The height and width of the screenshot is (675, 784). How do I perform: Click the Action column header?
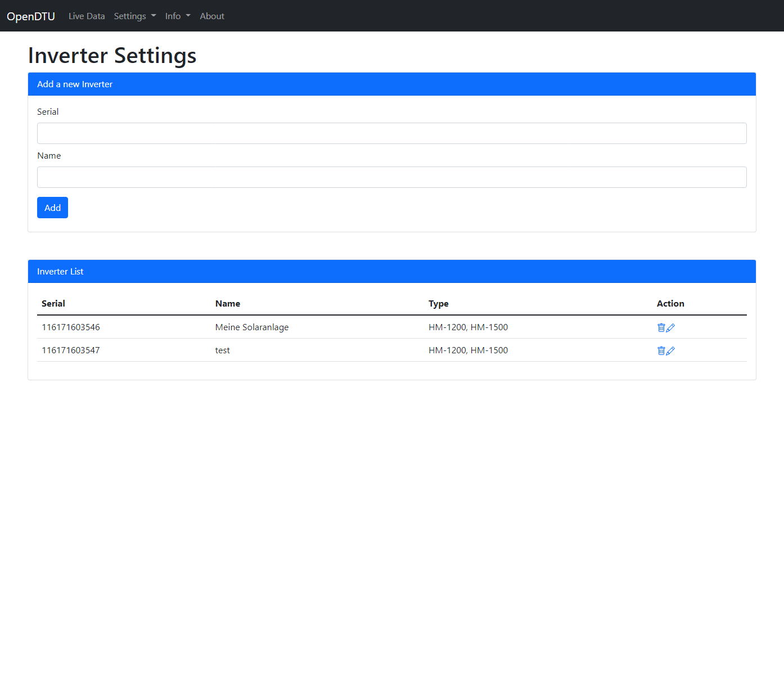[670, 304]
